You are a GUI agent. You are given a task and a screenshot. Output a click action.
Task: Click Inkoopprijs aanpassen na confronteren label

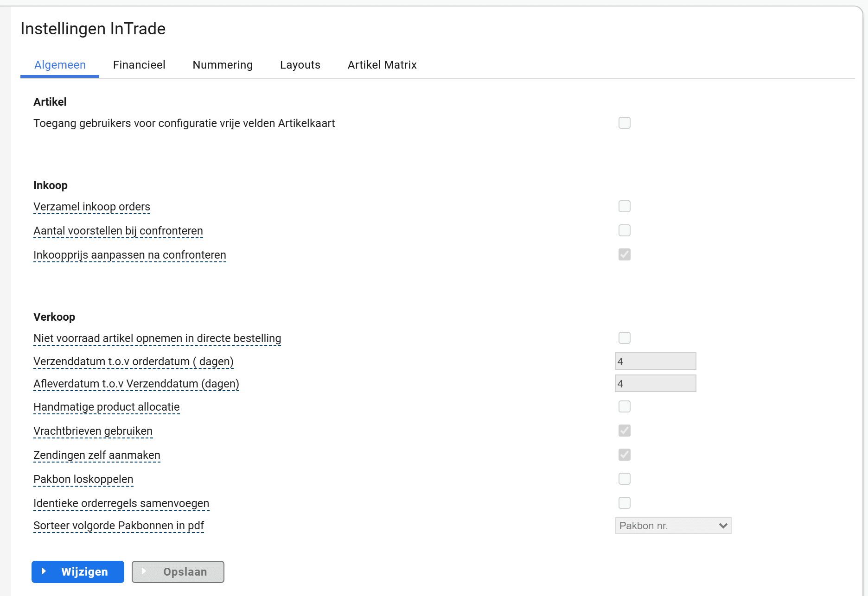(x=130, y=255)
